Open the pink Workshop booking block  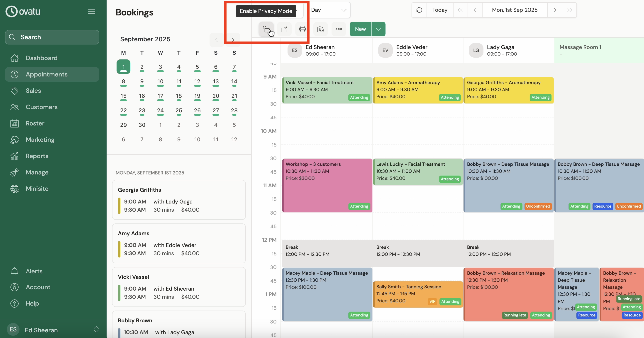click(327, 186)
